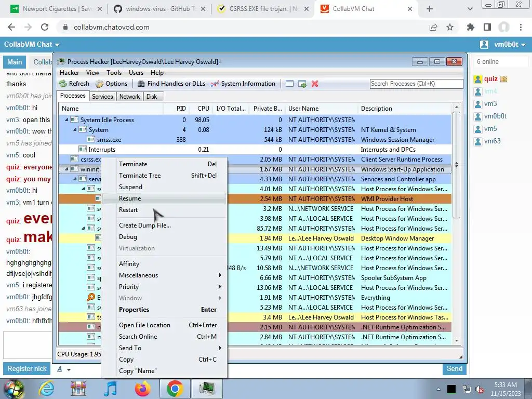Open the Miscellaneous submenu
Screen dimensions: 532x399
[164, 275]
